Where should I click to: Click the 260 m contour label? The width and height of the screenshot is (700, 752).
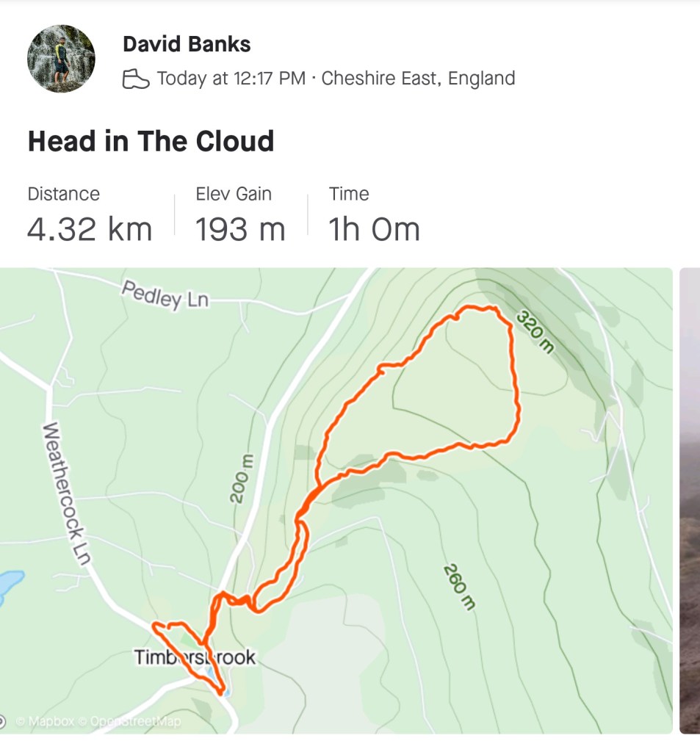click(461, 587)
